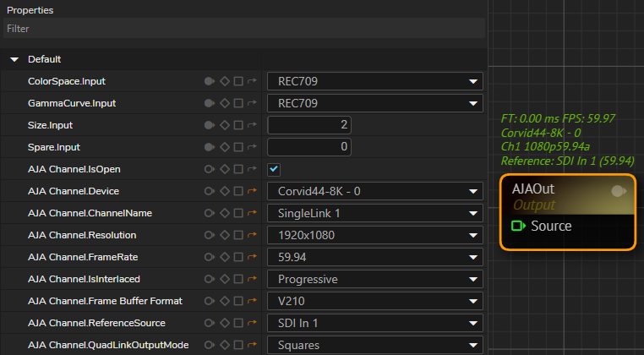Click the Filter search field
The image size is (644, 355).
(x=244, y=29)
